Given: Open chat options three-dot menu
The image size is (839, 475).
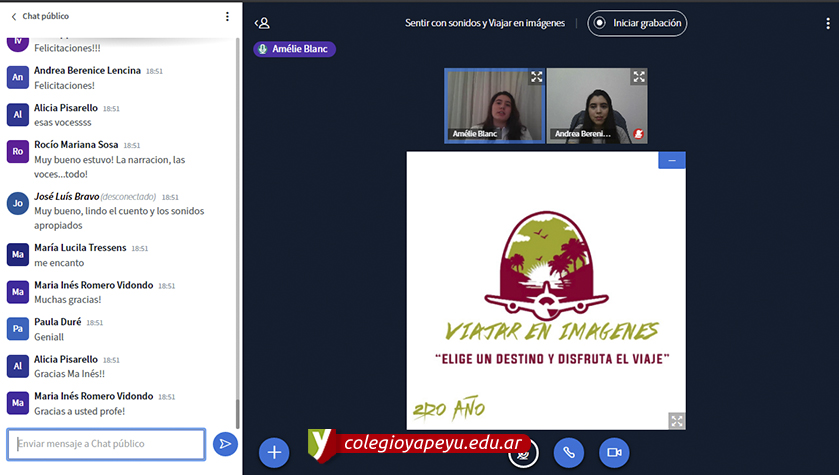Looking at the screenshot, I should coord(227,17).
